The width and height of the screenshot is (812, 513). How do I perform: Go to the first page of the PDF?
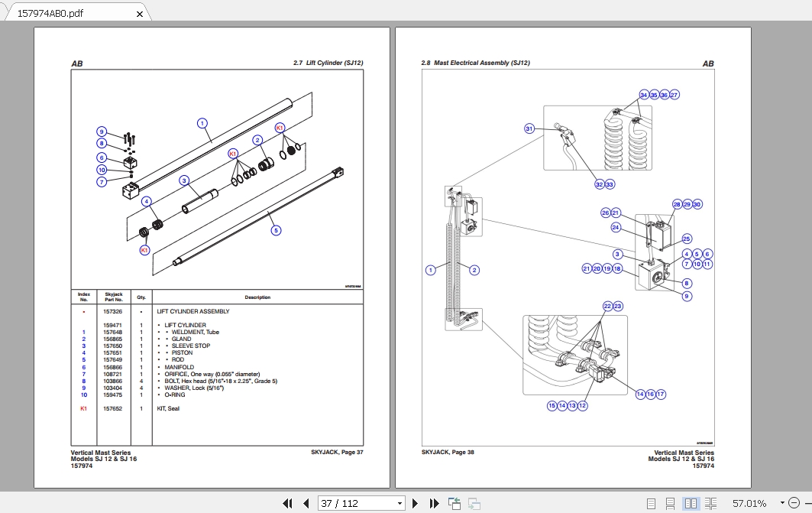[x=288, y=503]
